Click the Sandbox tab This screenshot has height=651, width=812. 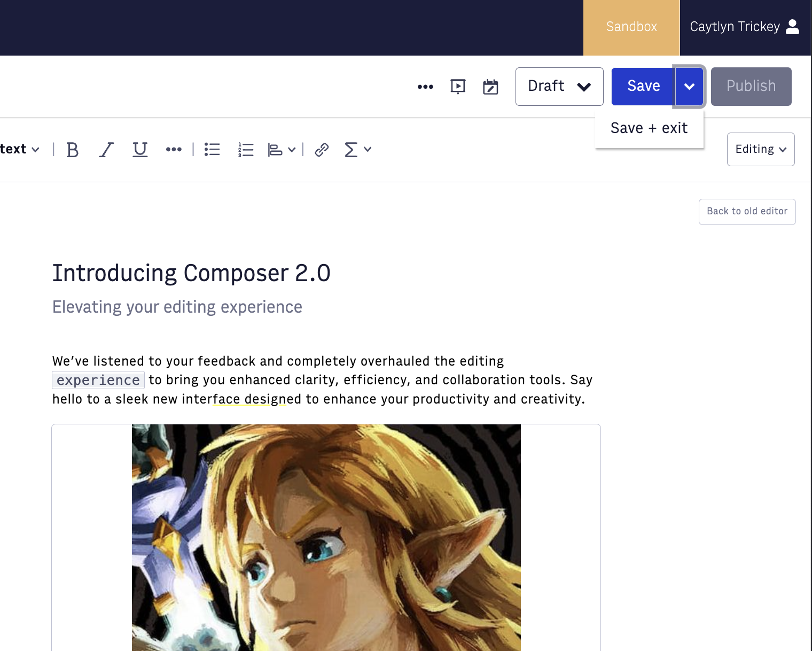point(631,27)
